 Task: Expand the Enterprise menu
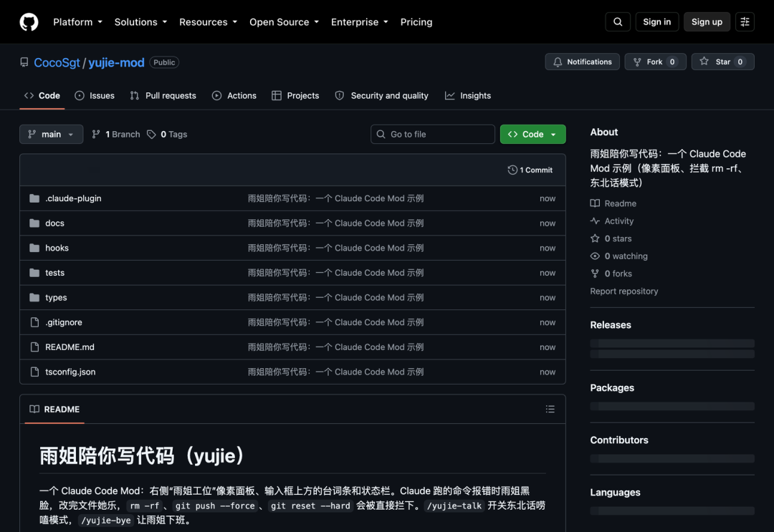(359, 22)
